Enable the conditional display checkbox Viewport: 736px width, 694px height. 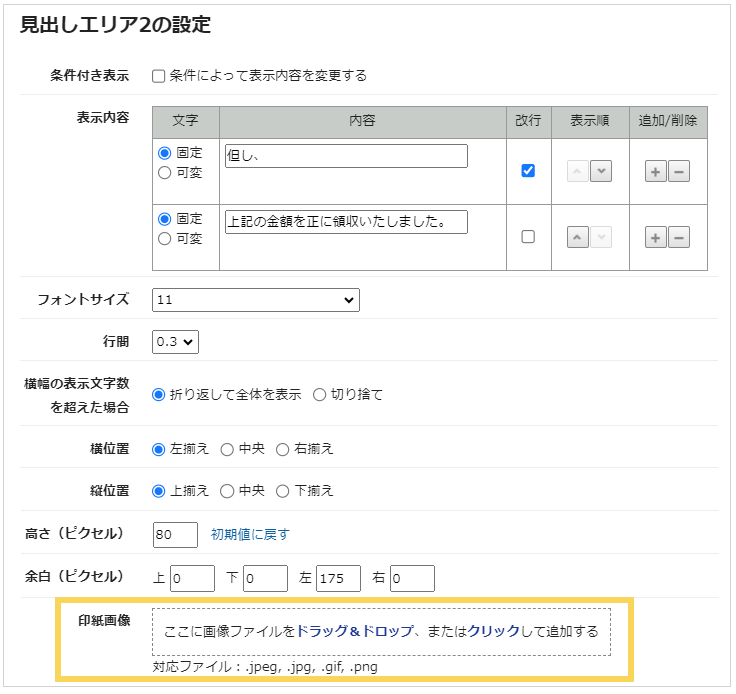158,75
